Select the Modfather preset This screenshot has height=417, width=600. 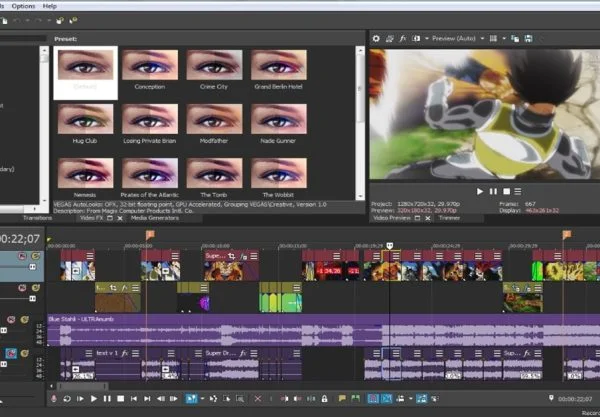pos(214,124)
